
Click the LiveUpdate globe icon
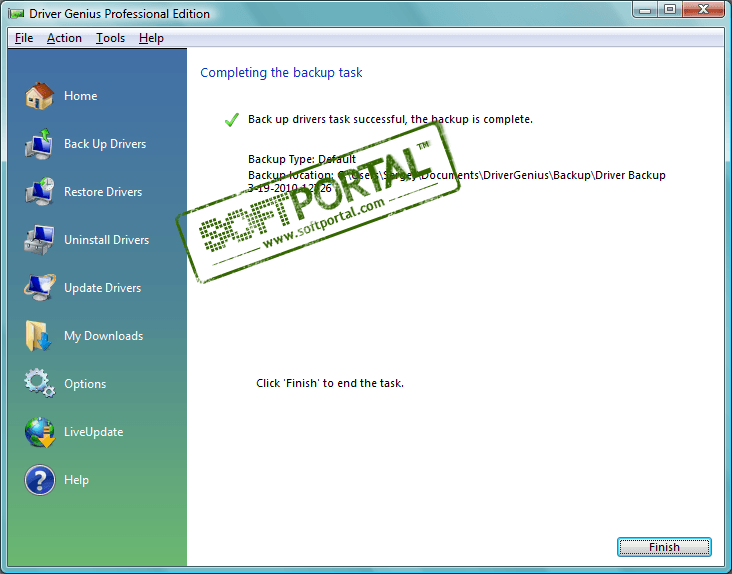(40, 432)
